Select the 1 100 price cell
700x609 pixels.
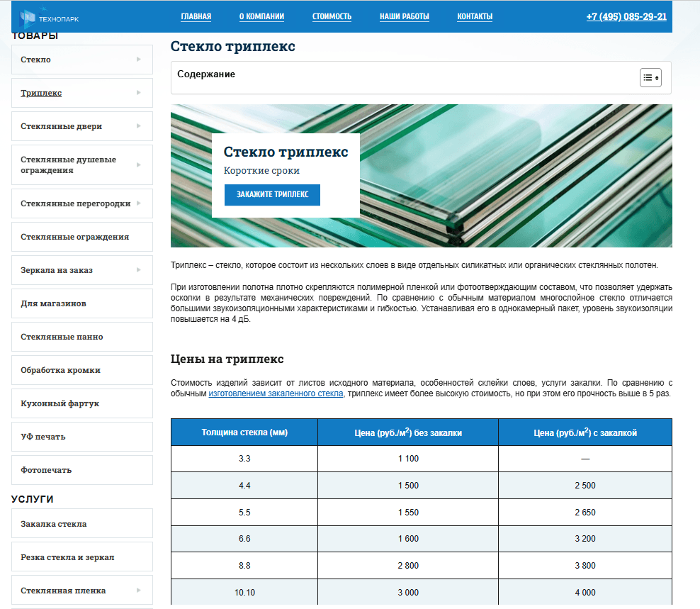point(408,459)
